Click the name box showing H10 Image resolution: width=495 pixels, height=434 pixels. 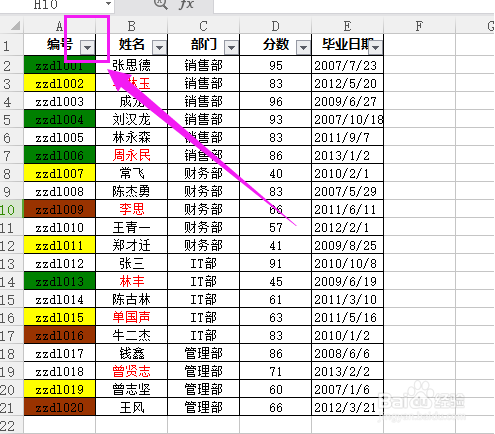57,4
